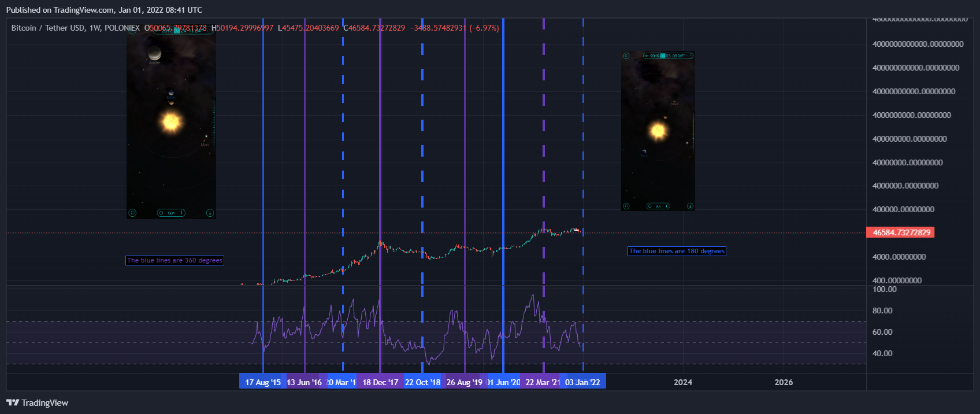Screen dimensions: 980x414
Task: Click 'The blue lines are 180 degrees' note
Action: (x=677, y=251)
